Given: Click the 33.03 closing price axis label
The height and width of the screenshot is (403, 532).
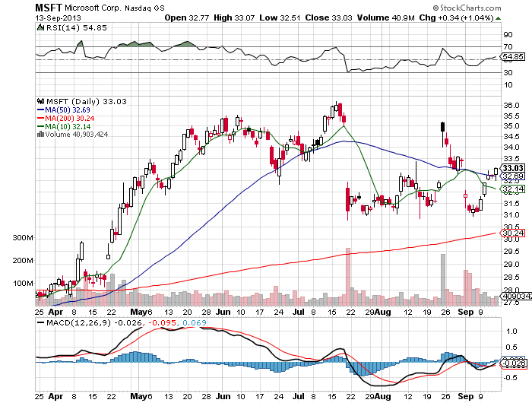Looking at the screenshot, I should (x=512, y=168).
